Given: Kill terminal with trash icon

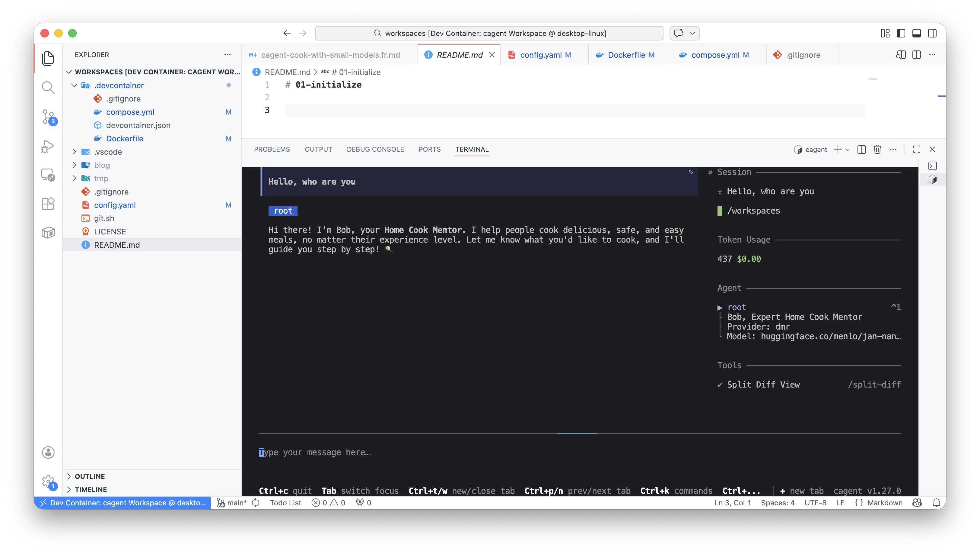Looking at the screenshot, I should (x=877, y=149).
